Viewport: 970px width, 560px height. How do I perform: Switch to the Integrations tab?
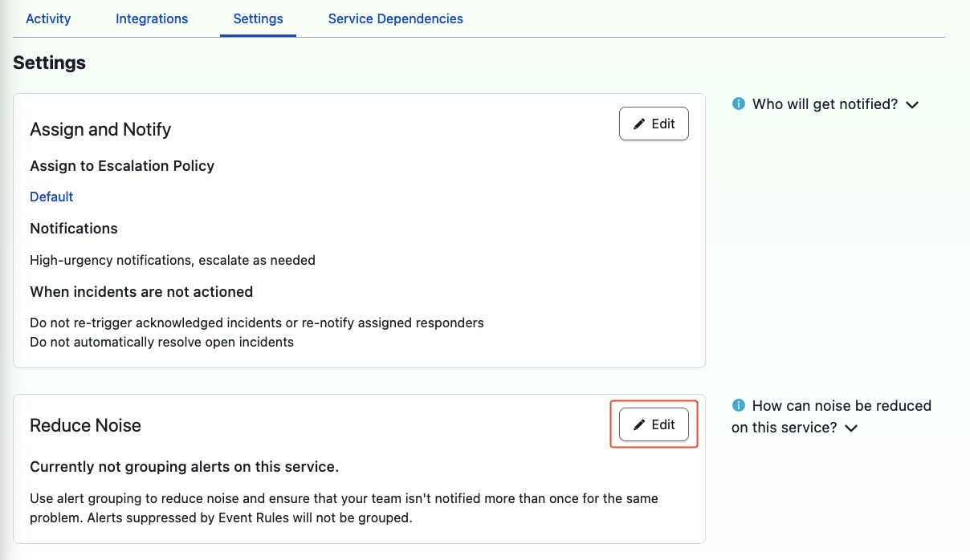pyautogui.click(x=152, y=18)
